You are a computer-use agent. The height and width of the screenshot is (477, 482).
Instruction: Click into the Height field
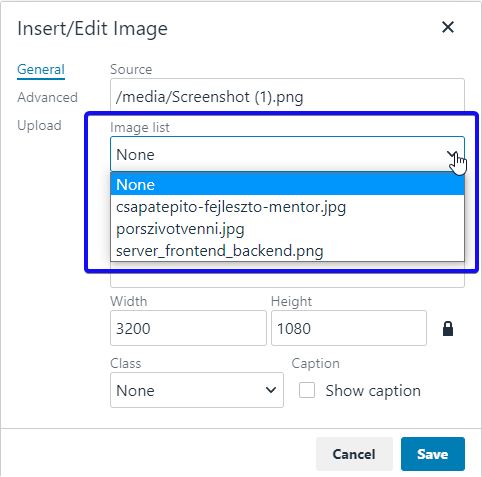coord(349,328)
